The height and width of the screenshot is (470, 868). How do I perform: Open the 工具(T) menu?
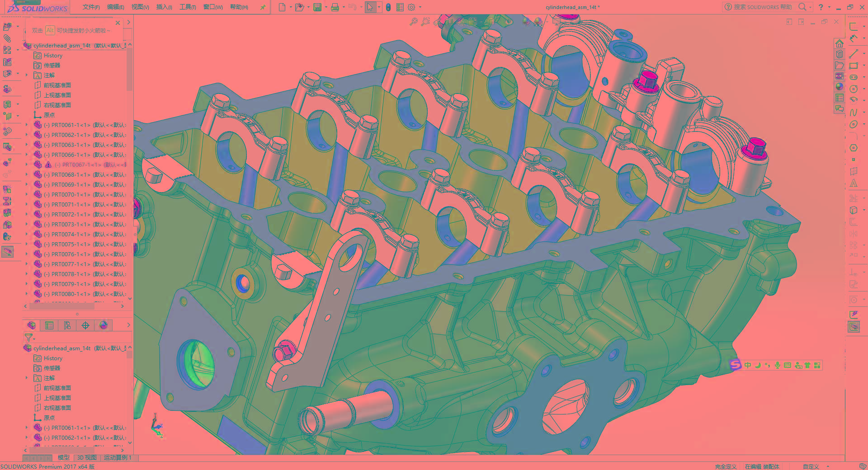[x=188, y=7]
